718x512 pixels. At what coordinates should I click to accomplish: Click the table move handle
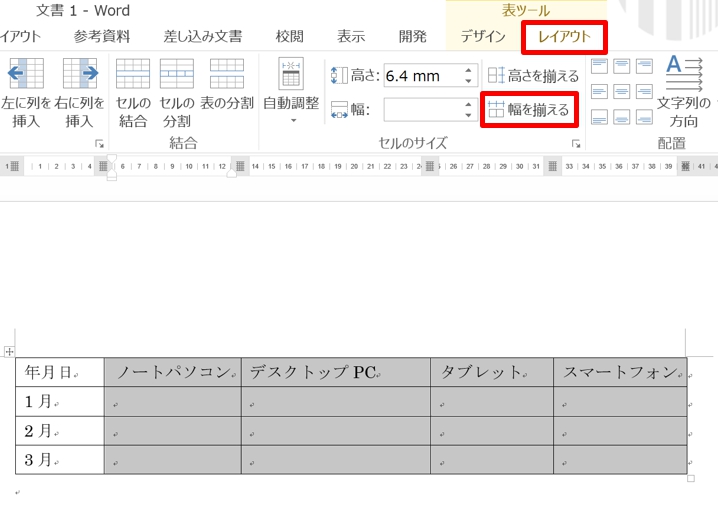[9, 352]
